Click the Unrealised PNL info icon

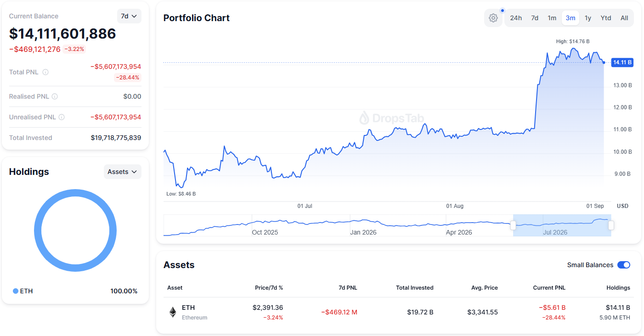tap(62, 117)
